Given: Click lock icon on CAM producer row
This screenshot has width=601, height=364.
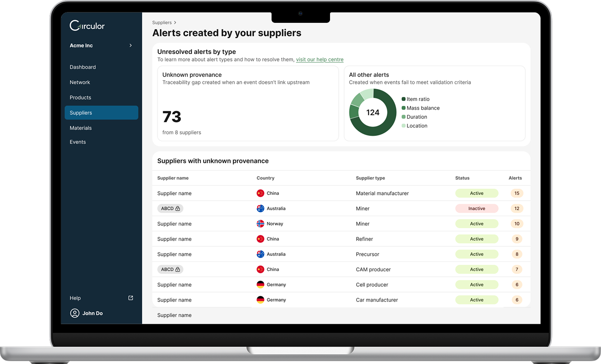Looking at the screenshot, I should tap(178, 269).
